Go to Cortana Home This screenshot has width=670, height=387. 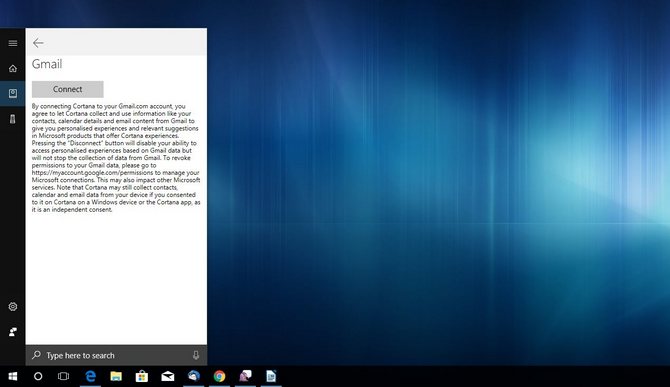tap(13, 68)
